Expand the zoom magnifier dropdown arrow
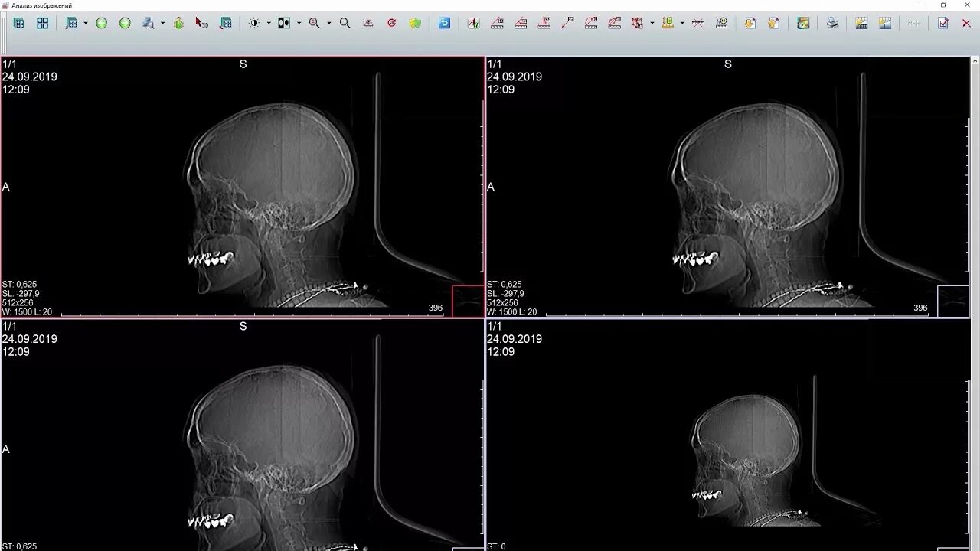The width and height of the screenshot is (980, 551). [329, 23]
